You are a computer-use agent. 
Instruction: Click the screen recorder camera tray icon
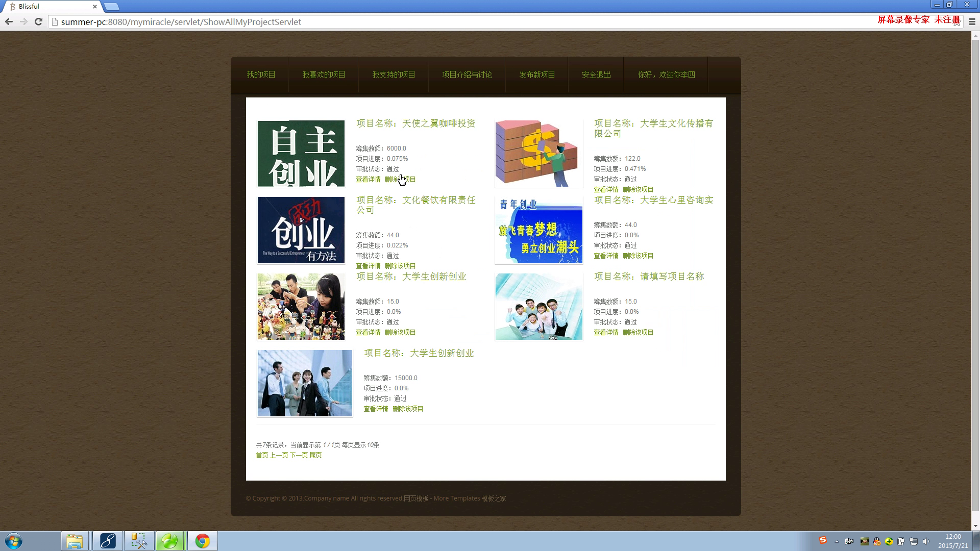pyautogui.click(x=849, y=541)
